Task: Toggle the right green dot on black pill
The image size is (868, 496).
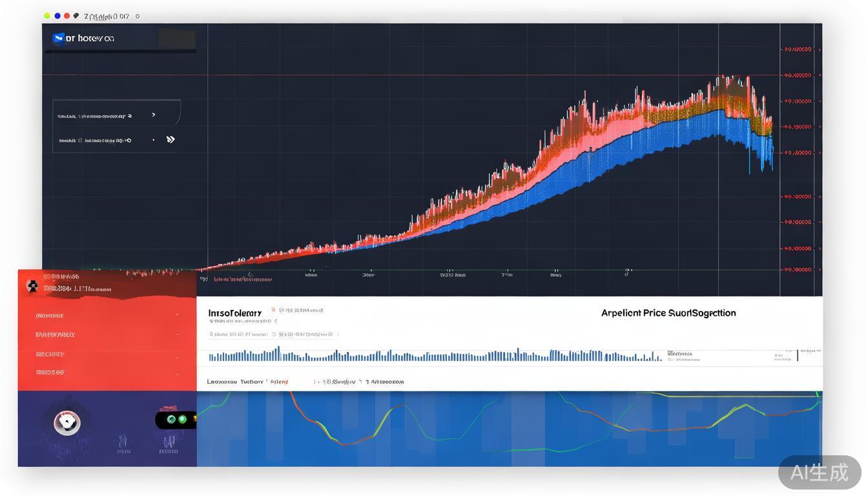Action: 183,420
